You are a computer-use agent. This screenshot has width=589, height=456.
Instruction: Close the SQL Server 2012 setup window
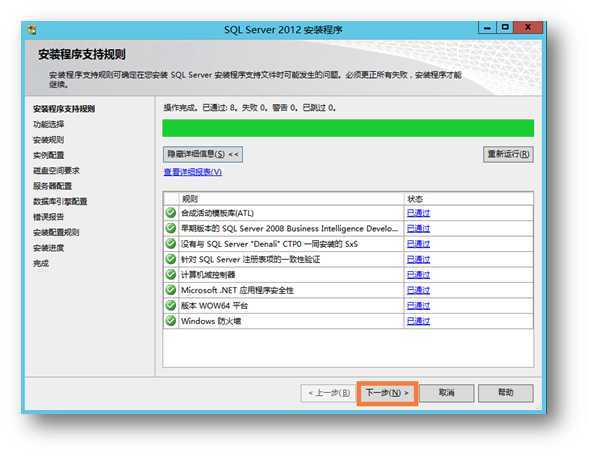pyautogui.click(x=528, y=27)
